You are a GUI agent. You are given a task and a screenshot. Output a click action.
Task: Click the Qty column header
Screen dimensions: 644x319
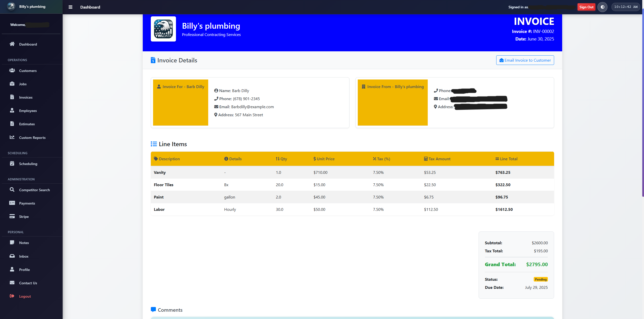pyautogui.click(x=281, y=159)
